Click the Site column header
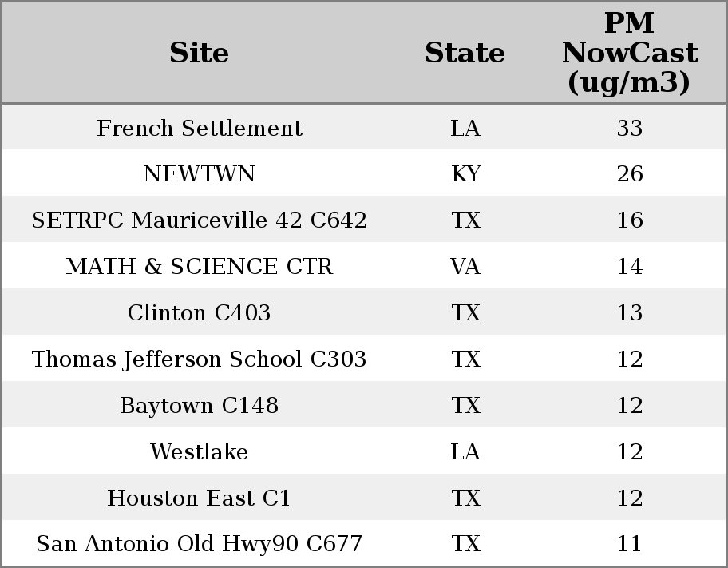 200,53
